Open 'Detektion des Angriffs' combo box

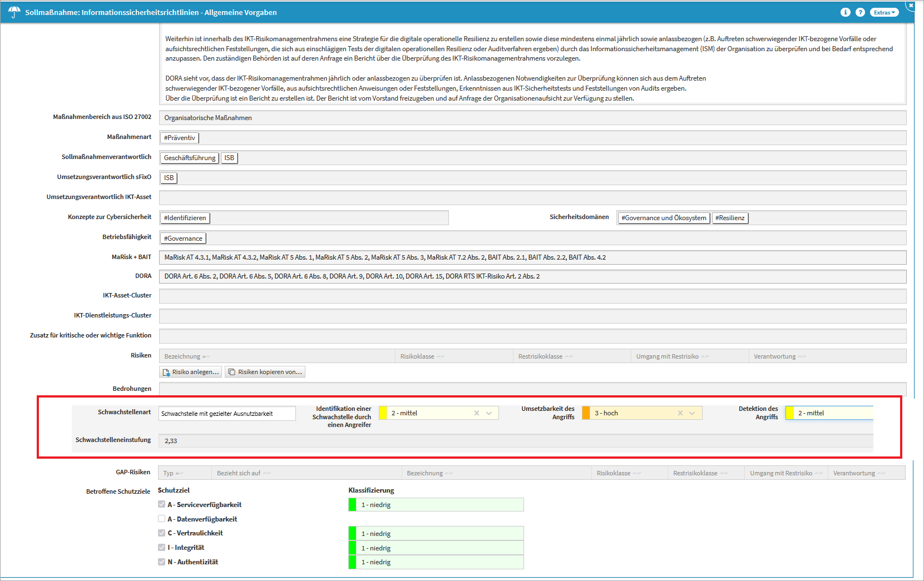pyautogui.click(x=829, y=413)
